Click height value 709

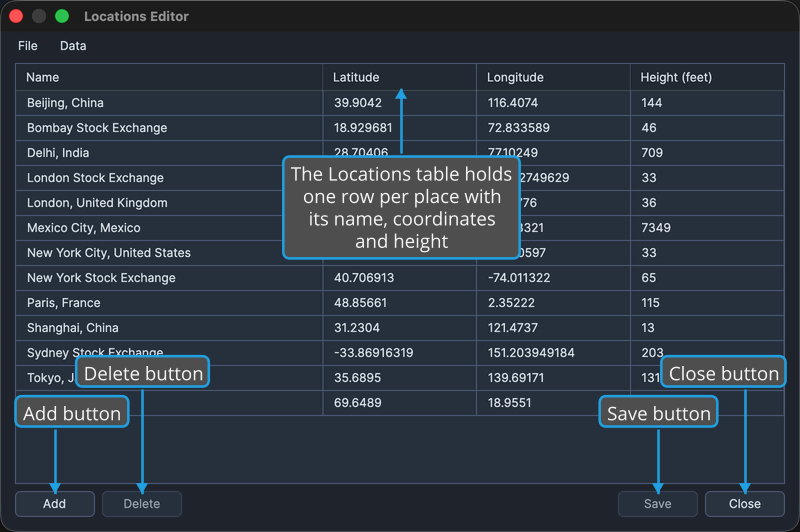pos(652,153)
